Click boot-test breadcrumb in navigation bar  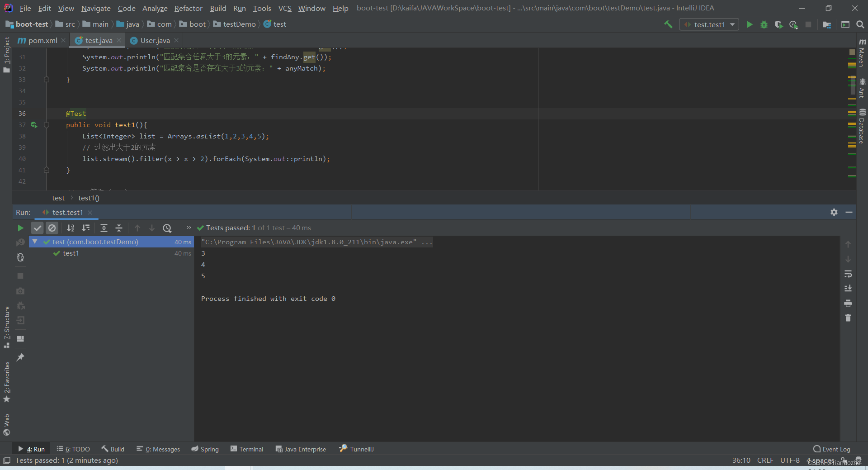pyautogui.click(x=27, y=24)
